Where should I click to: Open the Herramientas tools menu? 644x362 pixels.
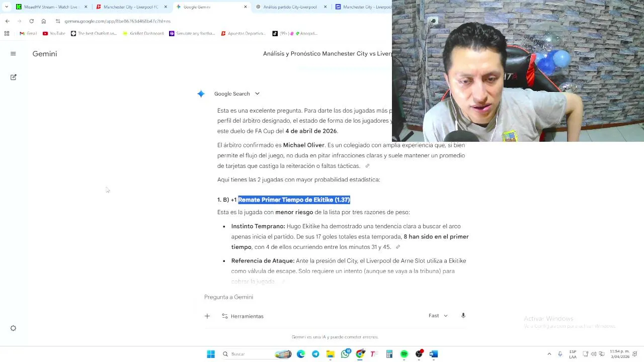243,316
